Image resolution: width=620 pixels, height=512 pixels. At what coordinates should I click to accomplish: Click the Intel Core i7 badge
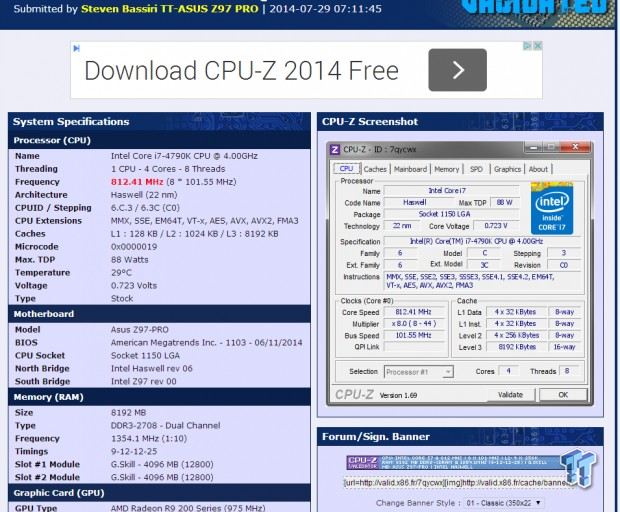point(552,208)
